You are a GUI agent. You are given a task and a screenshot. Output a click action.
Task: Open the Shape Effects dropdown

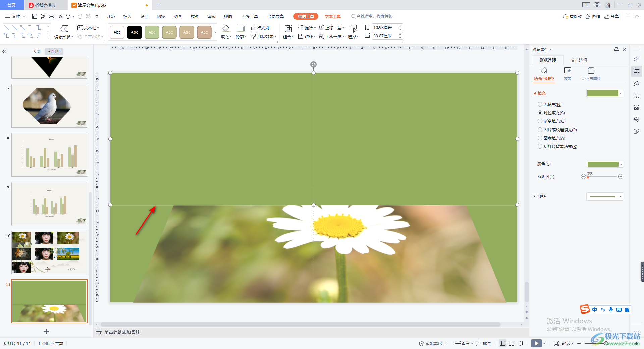point(264,36)
